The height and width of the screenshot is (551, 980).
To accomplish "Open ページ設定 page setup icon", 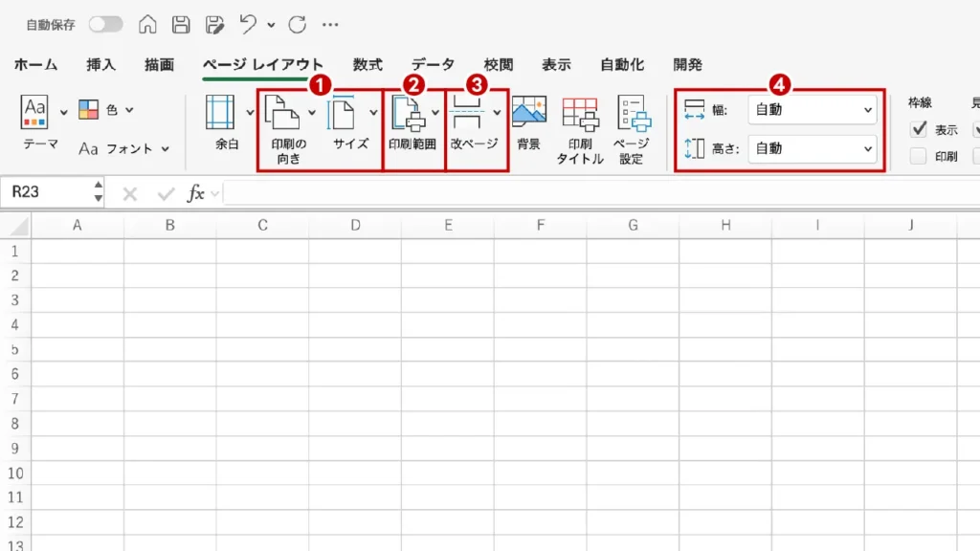I will (x=633, y=113).
